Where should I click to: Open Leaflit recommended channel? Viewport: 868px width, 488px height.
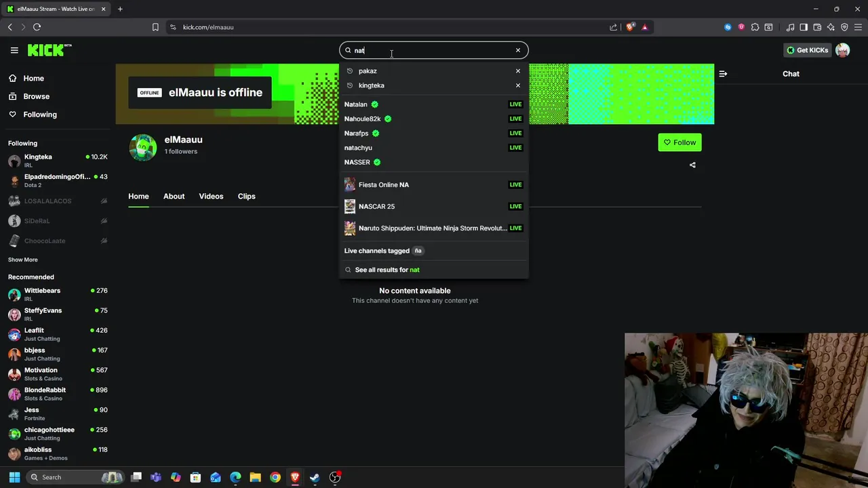(58, 334)
